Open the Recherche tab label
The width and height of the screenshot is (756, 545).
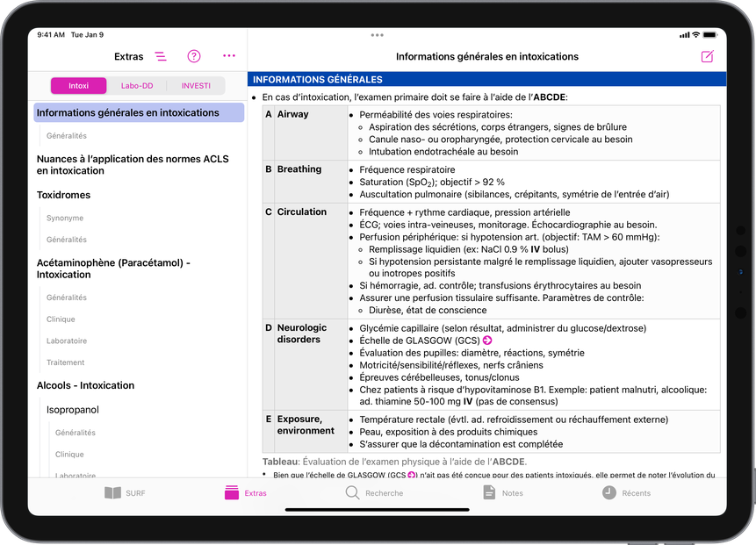[x=385, y=493]
